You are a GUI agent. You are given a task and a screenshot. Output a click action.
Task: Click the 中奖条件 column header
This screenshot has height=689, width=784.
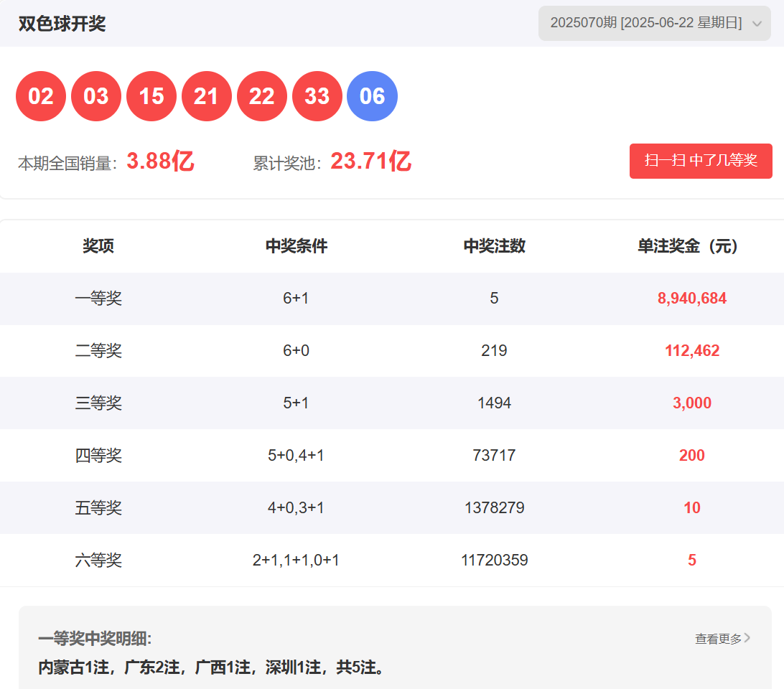296,246
